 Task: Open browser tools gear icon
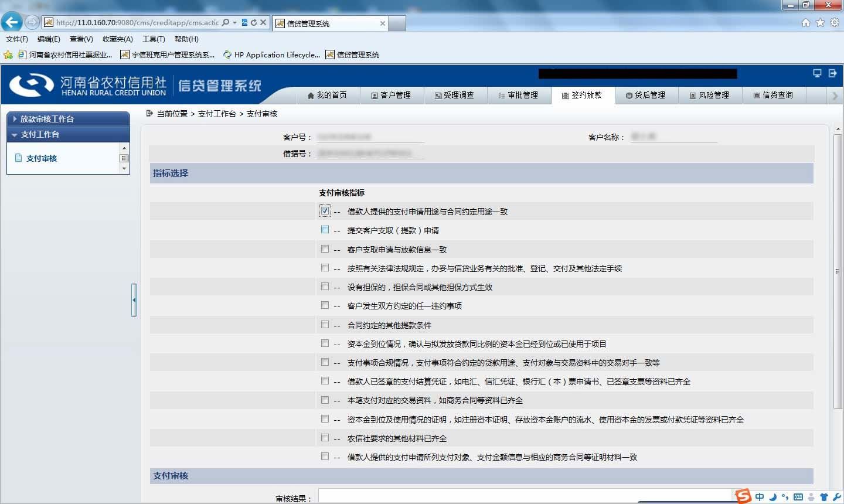[x=834, y=22]
